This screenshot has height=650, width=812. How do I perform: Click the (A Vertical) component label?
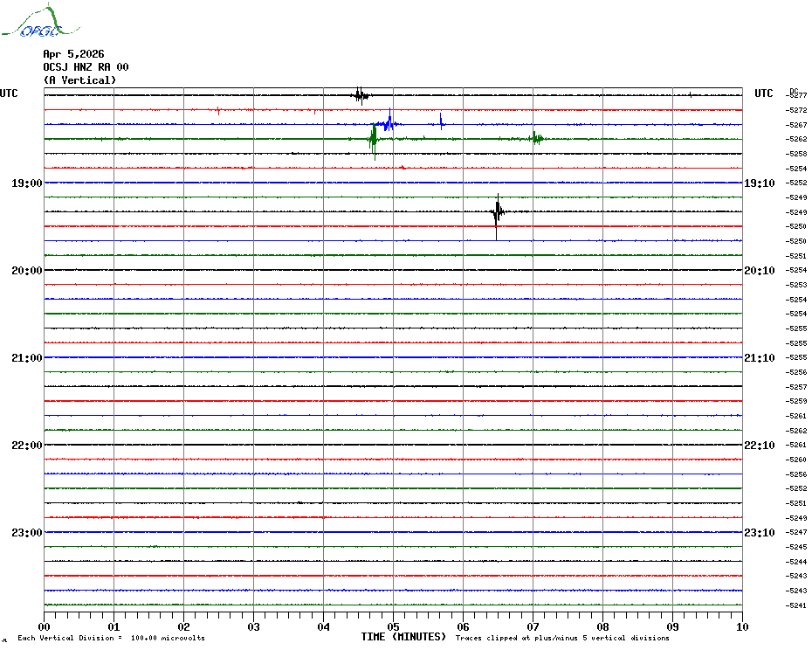point(79,80)
